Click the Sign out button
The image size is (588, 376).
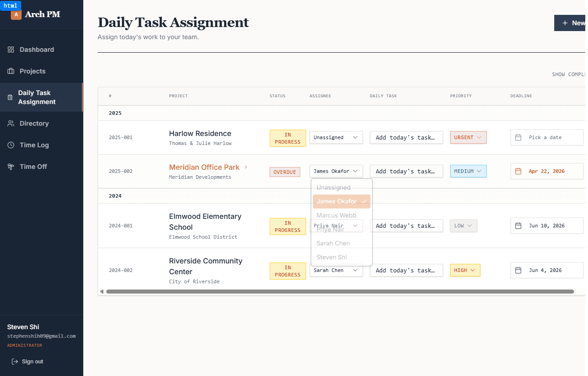click(x=28, y=362)
